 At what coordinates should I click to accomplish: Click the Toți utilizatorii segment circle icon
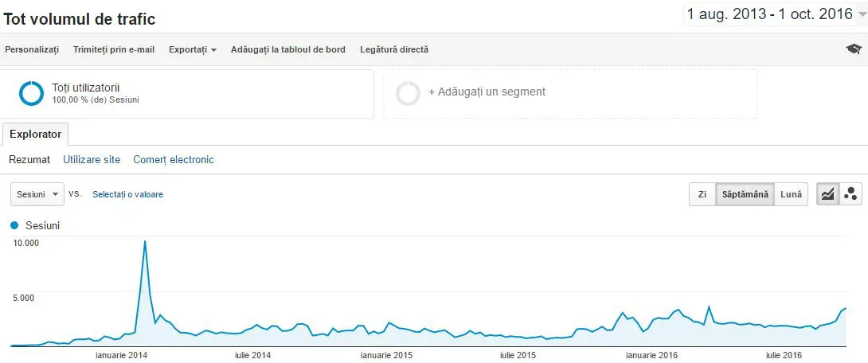pyautogui.click(x=31, y=93)
